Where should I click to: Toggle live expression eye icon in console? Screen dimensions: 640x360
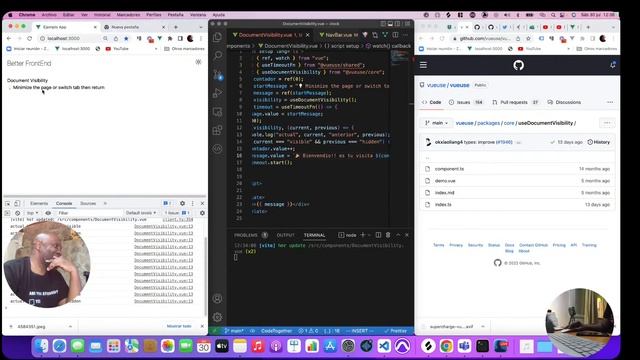coord(48,213)
